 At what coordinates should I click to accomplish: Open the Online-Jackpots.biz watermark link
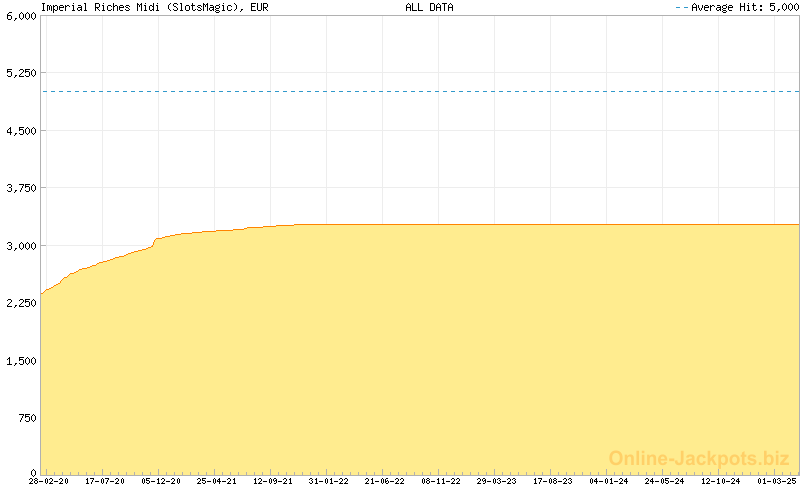tap(699, 458)
